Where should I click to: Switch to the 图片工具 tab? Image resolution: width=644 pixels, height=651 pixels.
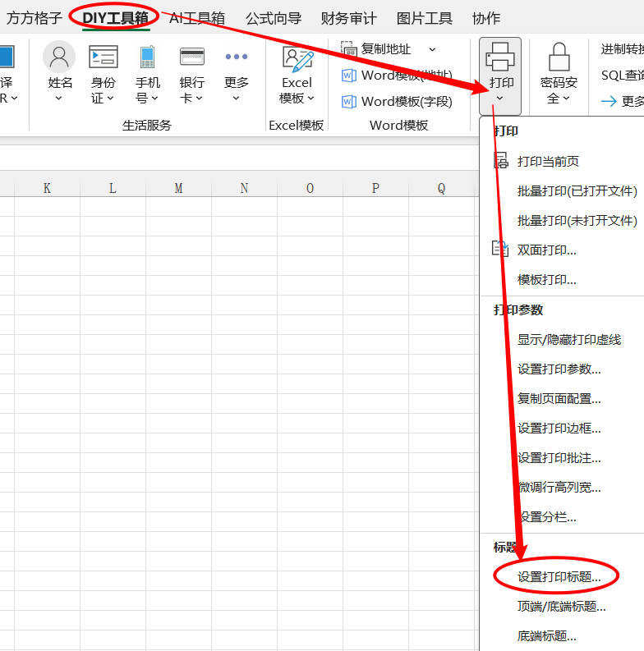[x=424, y=18]
